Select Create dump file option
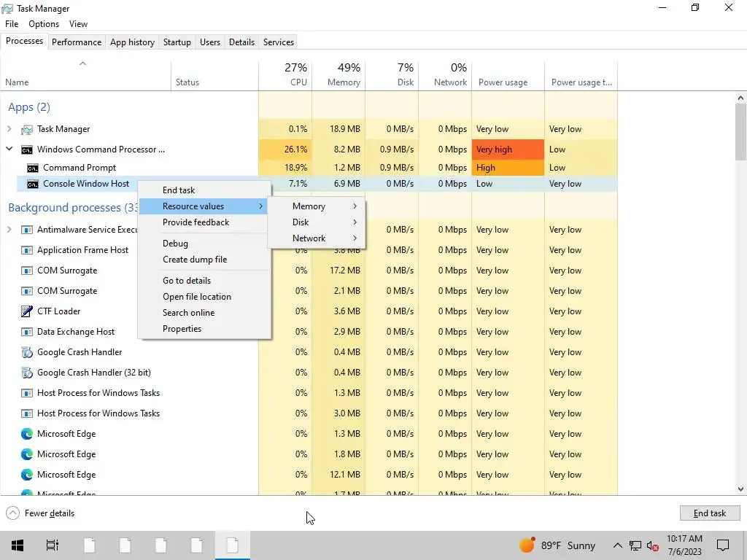Screen dimensions: 747x560 tap(204, 260)
